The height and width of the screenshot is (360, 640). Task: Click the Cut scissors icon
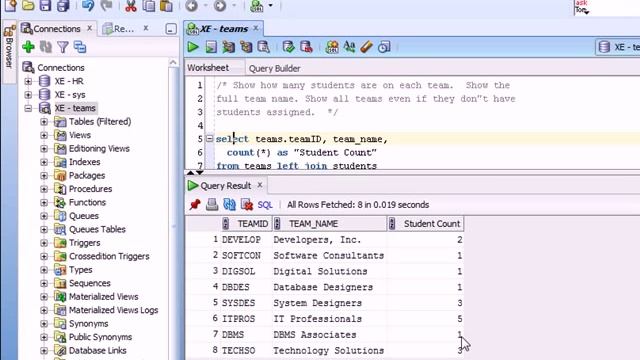131,6
